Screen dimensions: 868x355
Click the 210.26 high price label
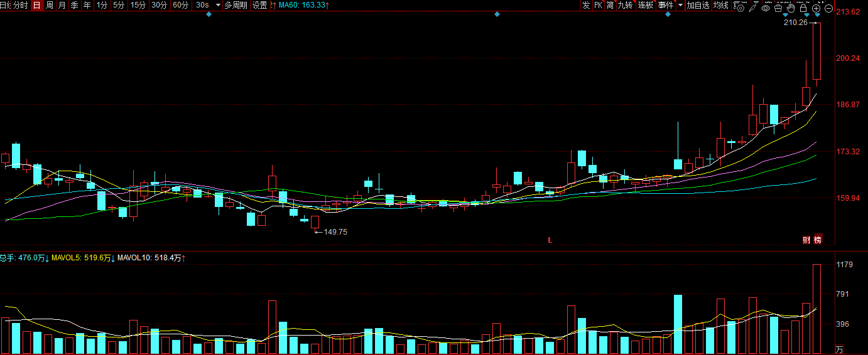[x=795, y=23]
